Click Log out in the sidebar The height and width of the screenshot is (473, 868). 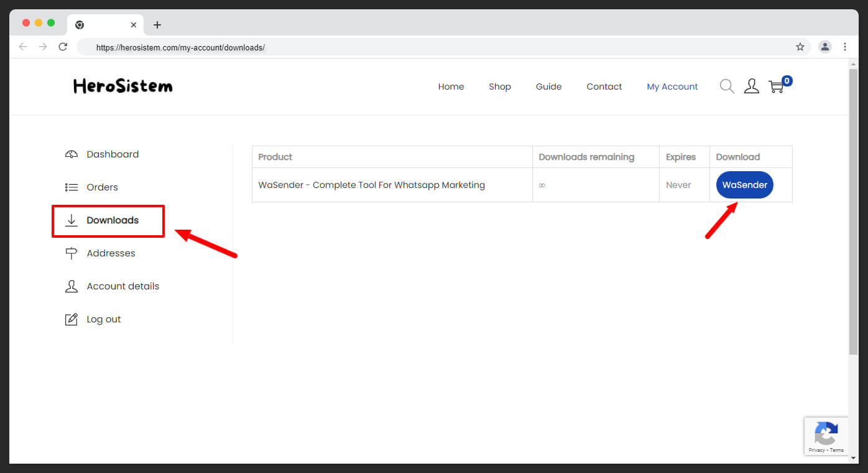104,319
